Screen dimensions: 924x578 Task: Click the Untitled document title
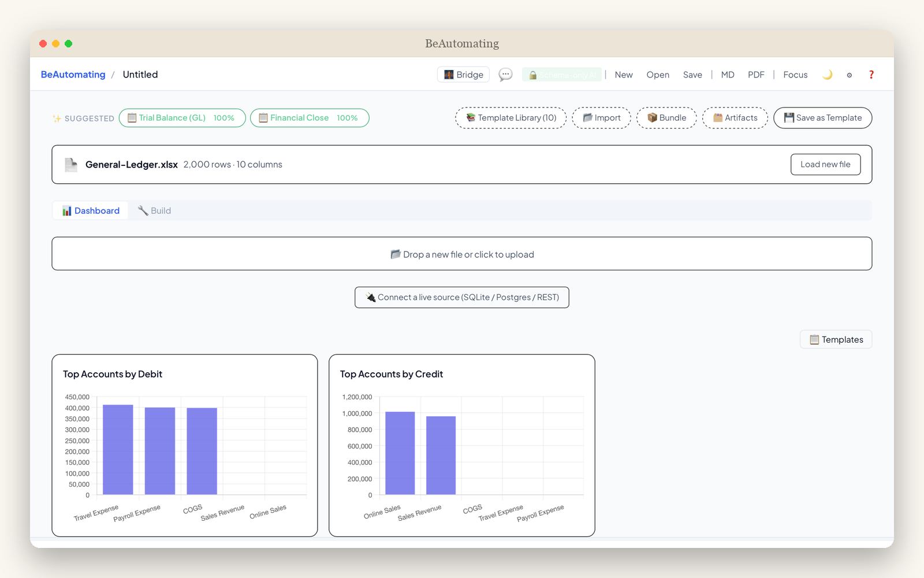(140, 75)
